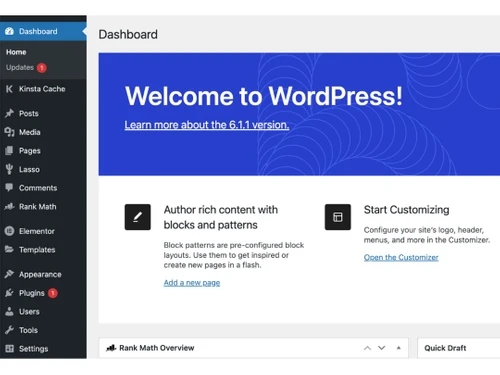
Task: Click 'Add a new page' link
Action: [x=192, y=283]
